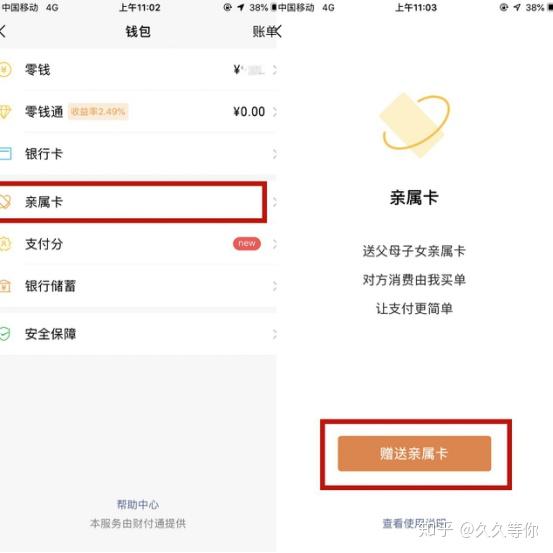Tap the 亲属卡 planet card icon
The width and height of the screenshot is (553, 553).
tap(5, 202)
